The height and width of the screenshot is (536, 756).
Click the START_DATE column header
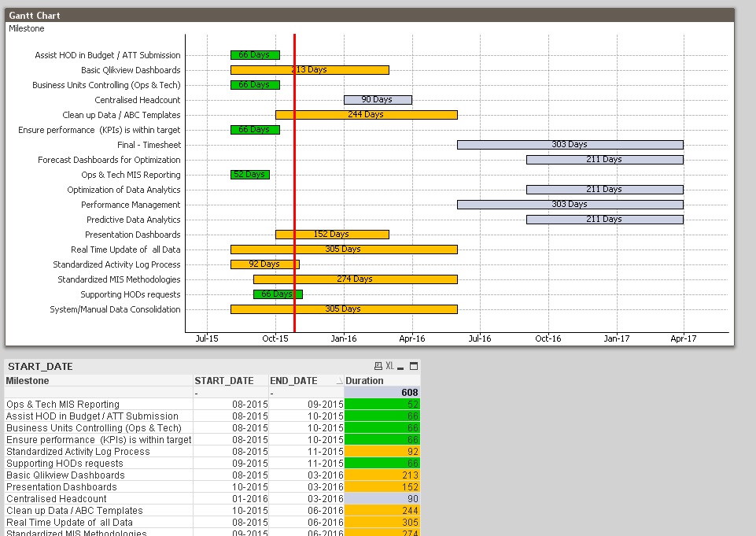tap(224, 380)
